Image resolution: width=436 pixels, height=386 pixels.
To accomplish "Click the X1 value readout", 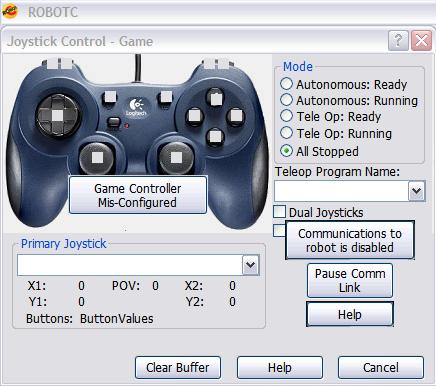I will coord(81,286).
